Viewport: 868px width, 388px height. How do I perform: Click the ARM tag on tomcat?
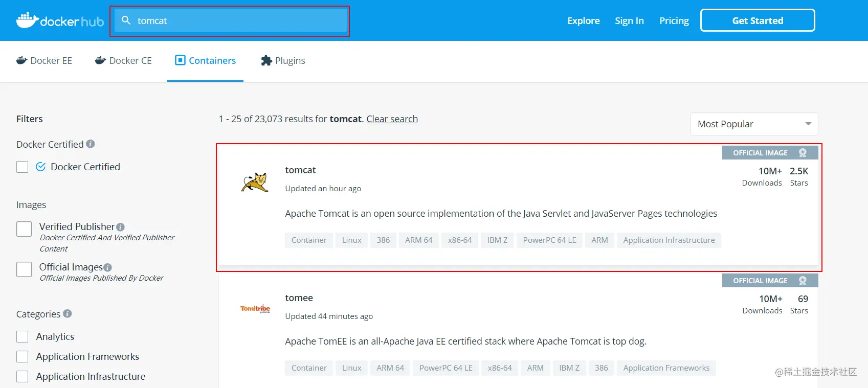coord(599,240)
